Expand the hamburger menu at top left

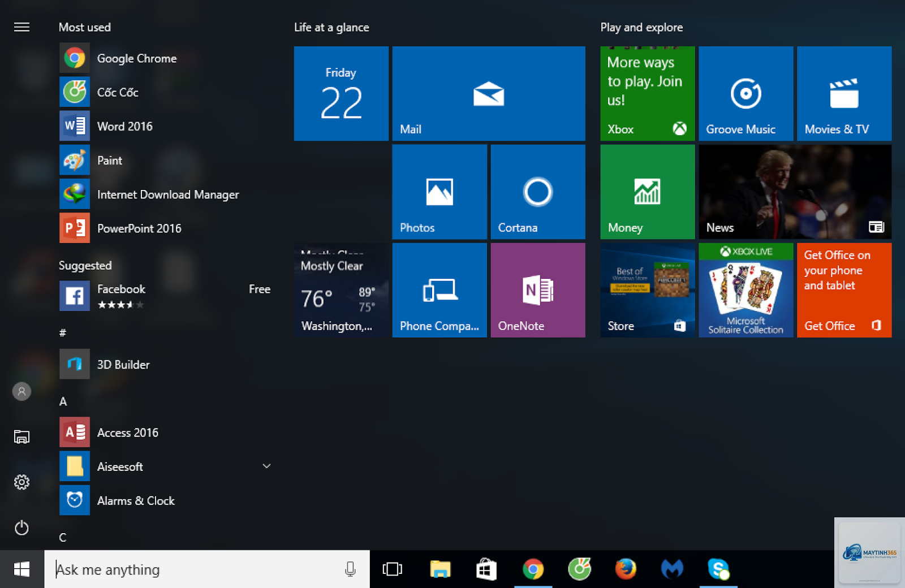[x=21, y=27]
